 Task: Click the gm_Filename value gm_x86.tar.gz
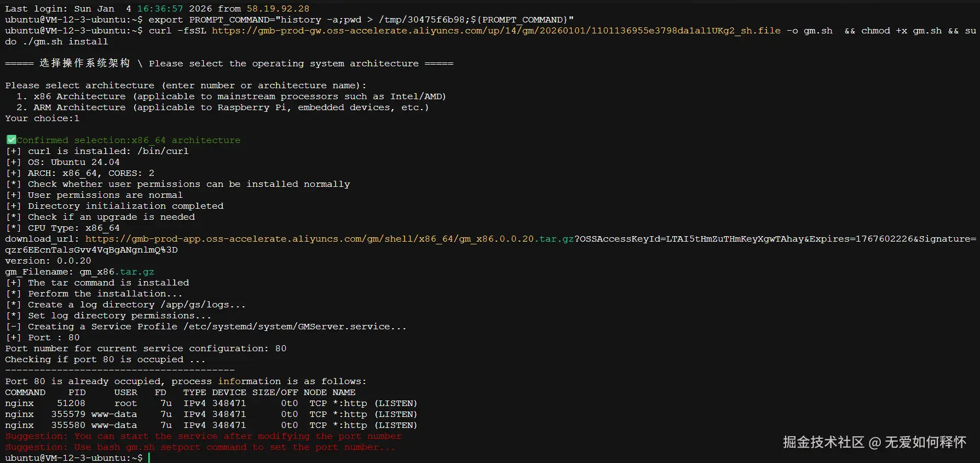[x=117, y=272]
